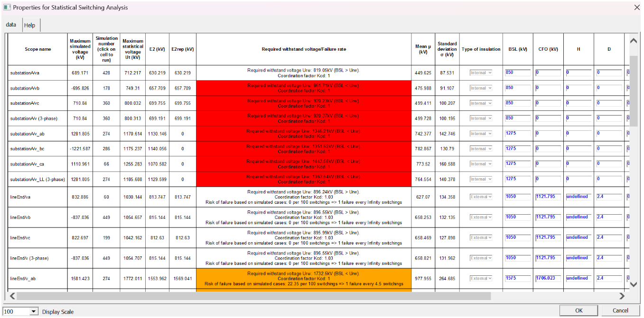Screen dimensions: 644x318
Task: Open insulation type dropdown for lineEnd/vb
Action: 481,217
